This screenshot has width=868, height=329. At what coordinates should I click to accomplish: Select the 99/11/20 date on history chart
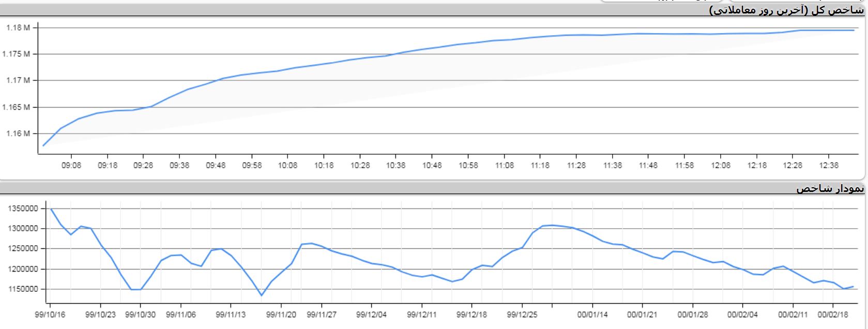coord(281,315)
